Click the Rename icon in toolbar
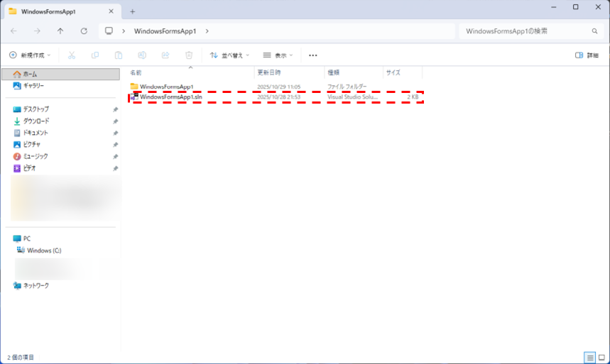This screenshot has height=364, width=610. (142, 55)
